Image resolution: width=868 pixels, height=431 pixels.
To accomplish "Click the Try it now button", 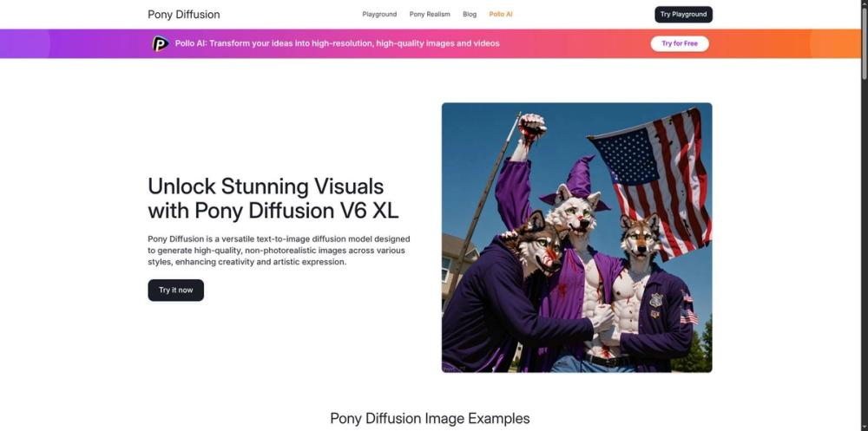I will point(175,290).
